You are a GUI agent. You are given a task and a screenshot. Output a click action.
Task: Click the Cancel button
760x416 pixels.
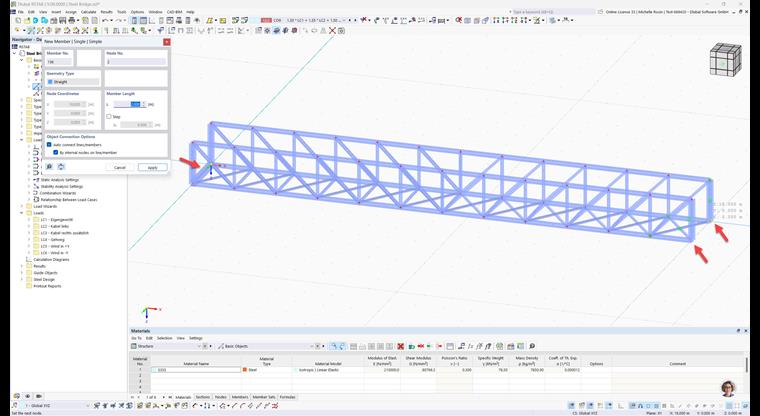pyautogui.click(x=120, y=167)
